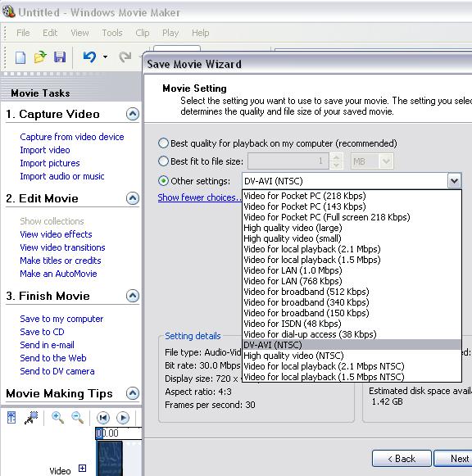Click Import audio or music link
This screenshot has width=472, height=476.
point(62,176)
